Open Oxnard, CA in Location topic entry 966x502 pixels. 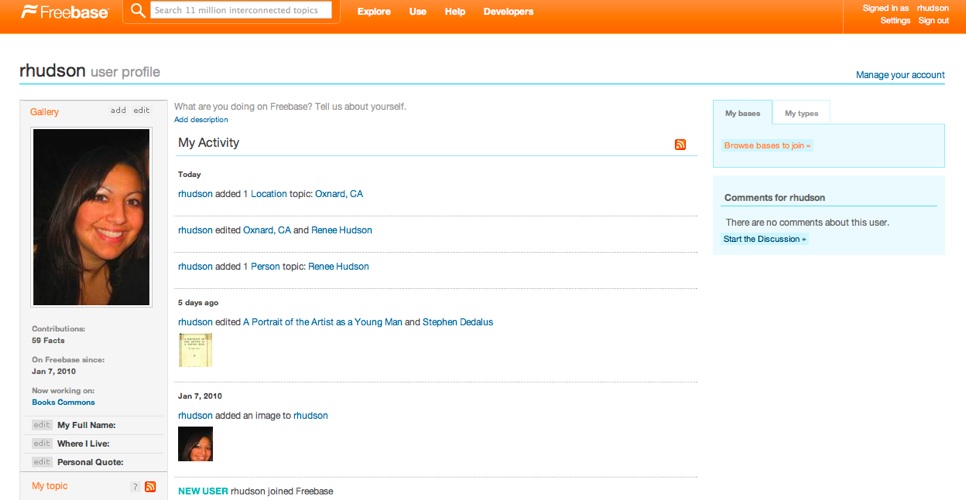(339, 193)
